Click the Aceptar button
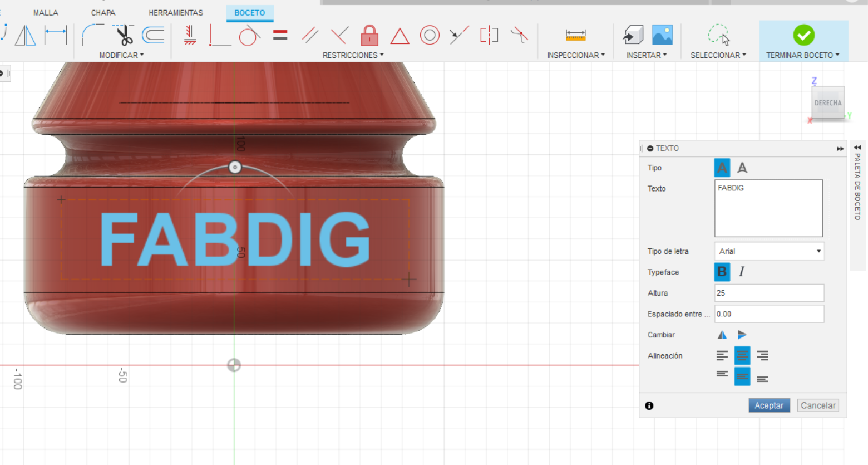 coord(769,405)
